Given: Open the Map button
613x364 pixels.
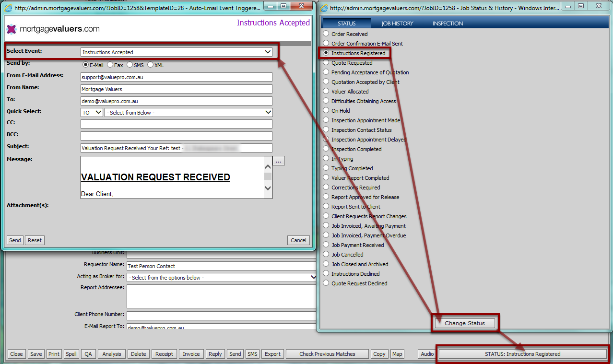Looking at the screenshot, I should point(397,354).
